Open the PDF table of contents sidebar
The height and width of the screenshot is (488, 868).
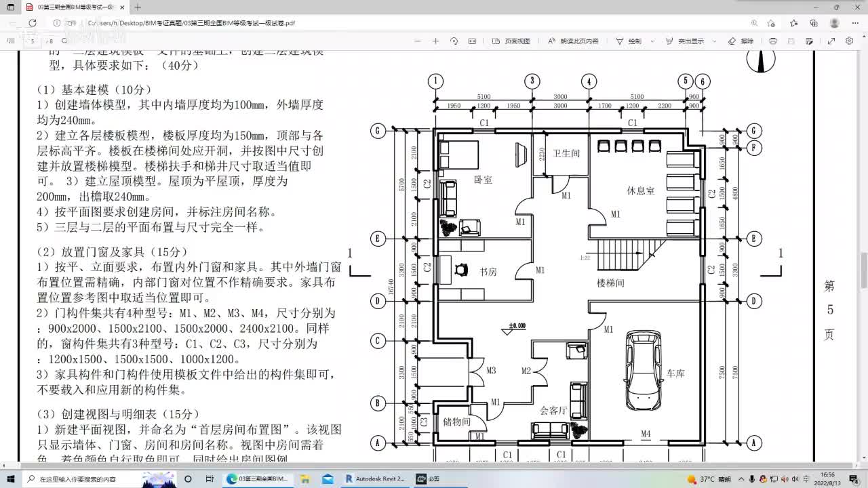[x=9, y=41]
